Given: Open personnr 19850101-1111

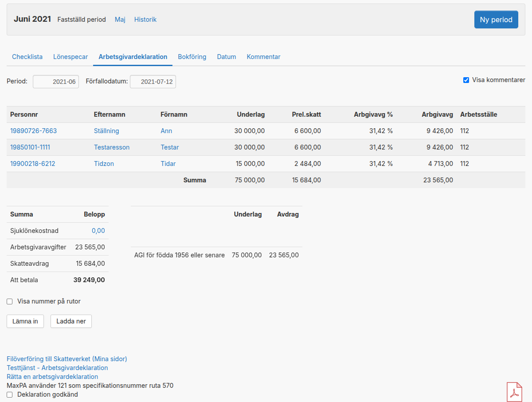Looking at the screenshot, I should click(x=30, y=147).
